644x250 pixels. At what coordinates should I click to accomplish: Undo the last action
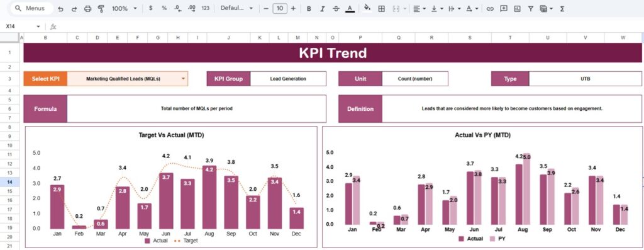coord(61,9)
